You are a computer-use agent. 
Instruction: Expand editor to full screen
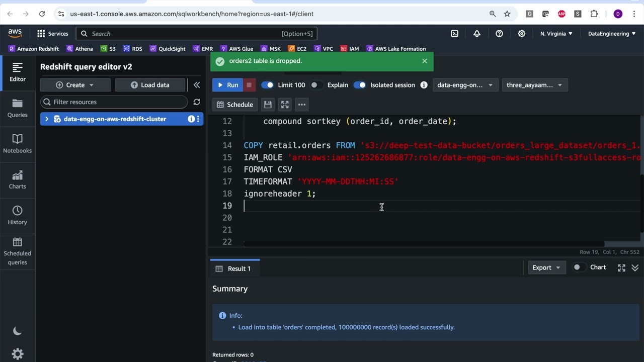(285, 105)
